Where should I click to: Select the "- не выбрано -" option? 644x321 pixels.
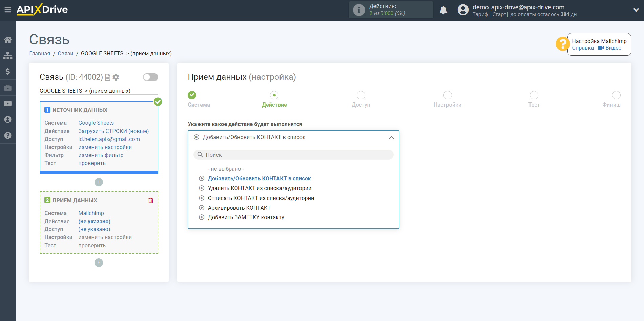click(x=226, y=169)
